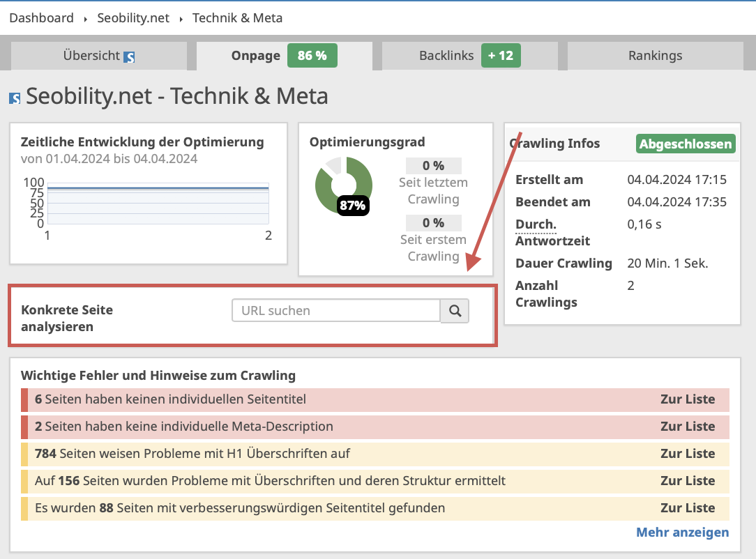Click the Durch. Antwortzeit label

pos(552,233)
